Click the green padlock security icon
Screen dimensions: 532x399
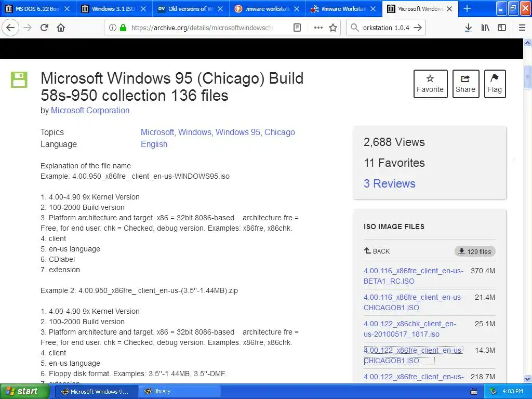[x=123, y=28]
